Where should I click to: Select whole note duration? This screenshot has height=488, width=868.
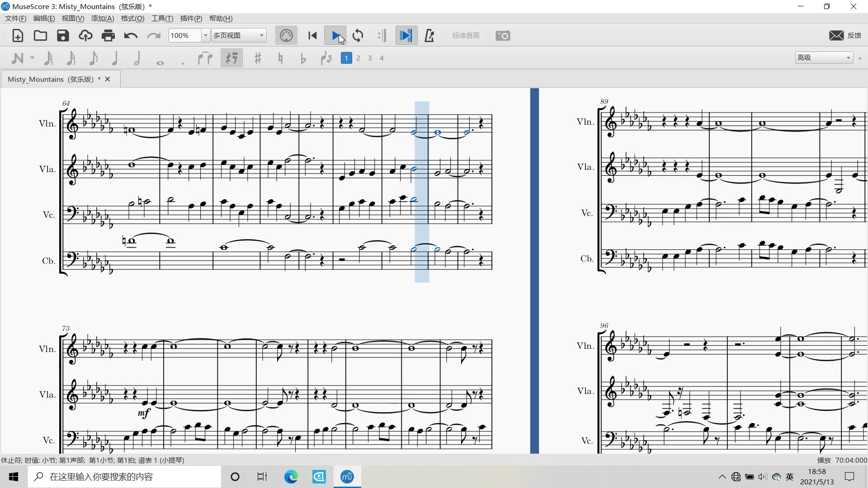160,63
